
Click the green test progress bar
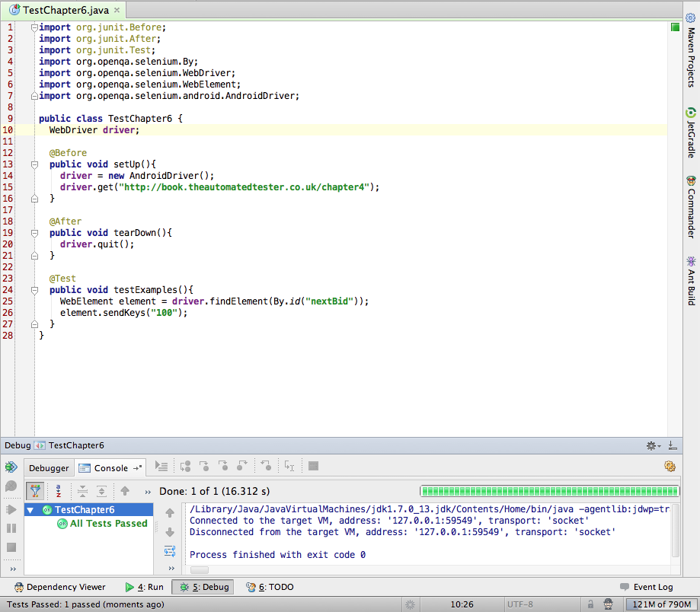(x=548, y=491)
